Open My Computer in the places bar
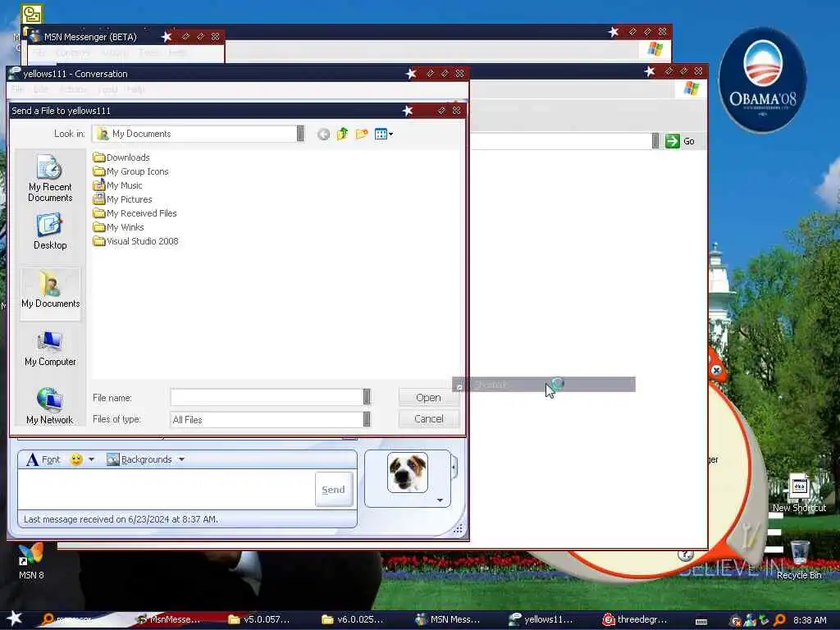 pyautogui.click(x=50, y=349)
